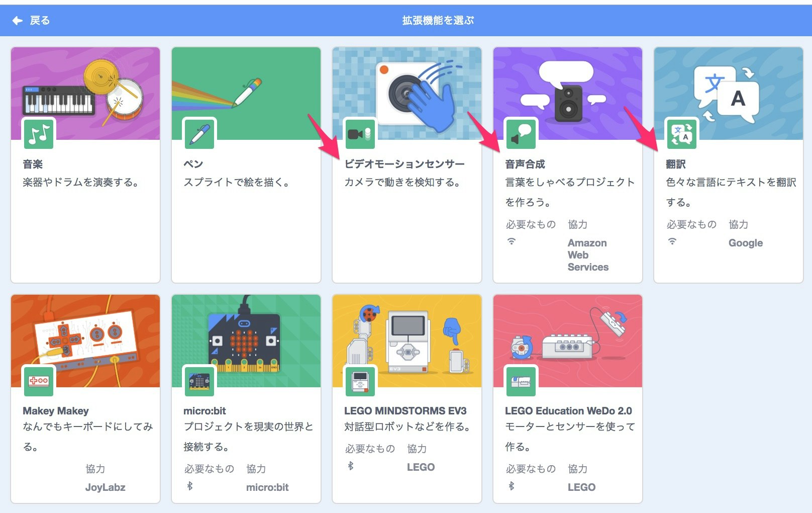812x513 pixels.
Task: Click the Wi-Fi icon under 音声合成 requirements
Action: [511, 242]
